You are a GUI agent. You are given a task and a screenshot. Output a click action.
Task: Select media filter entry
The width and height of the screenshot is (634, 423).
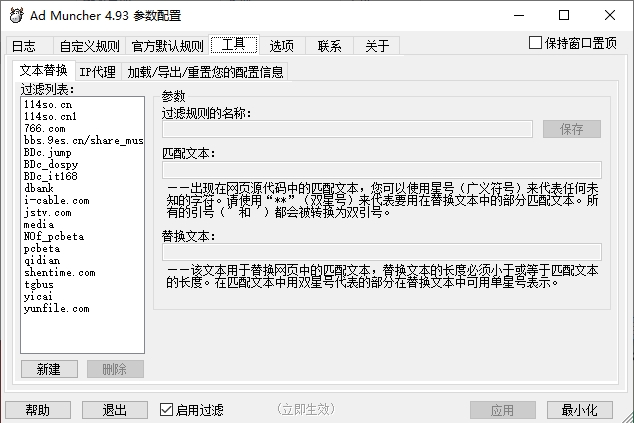click(x=82, y=224)
